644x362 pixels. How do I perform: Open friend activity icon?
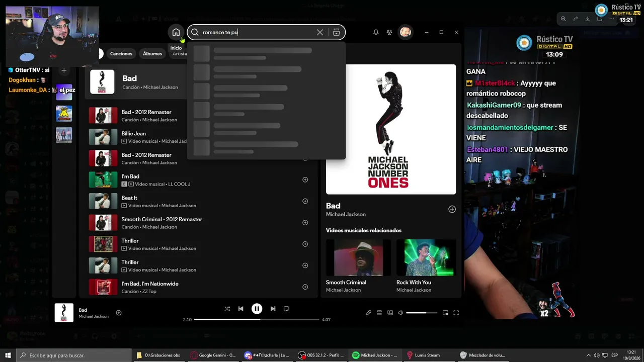point(389,32)
